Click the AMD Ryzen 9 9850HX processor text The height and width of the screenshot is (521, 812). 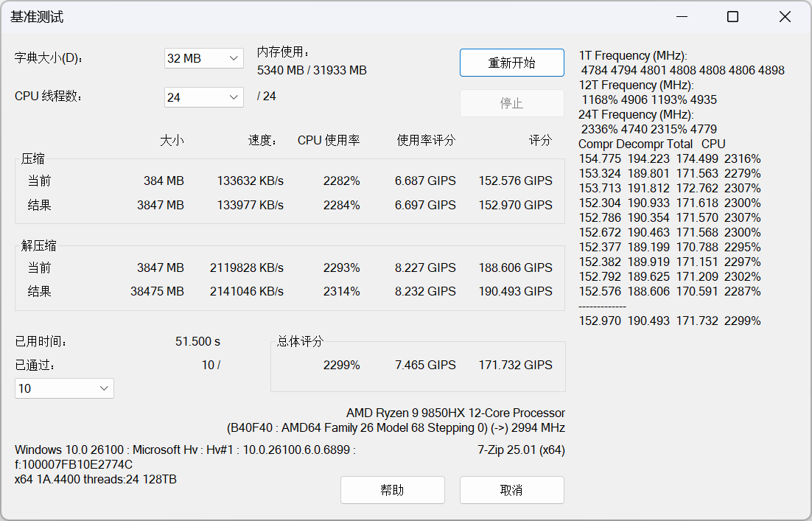[x=455, y=413]
